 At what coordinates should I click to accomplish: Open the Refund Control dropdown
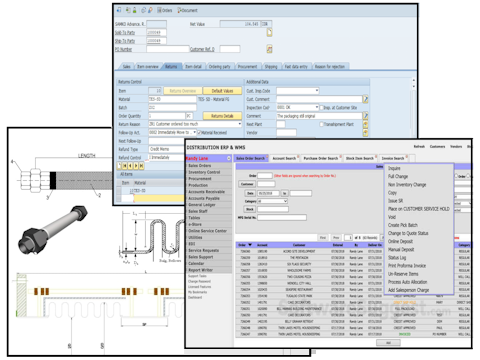[x=166, y=157]
